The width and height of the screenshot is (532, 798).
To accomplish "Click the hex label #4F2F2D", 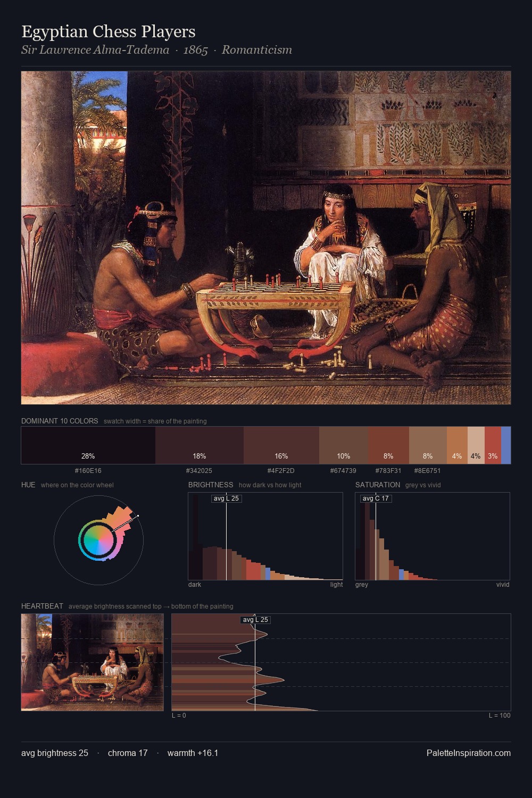I will pos(281,471).
